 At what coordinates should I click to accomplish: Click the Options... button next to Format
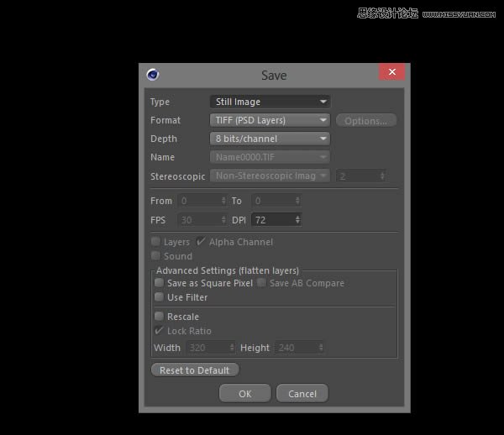[x=366, y=121]
